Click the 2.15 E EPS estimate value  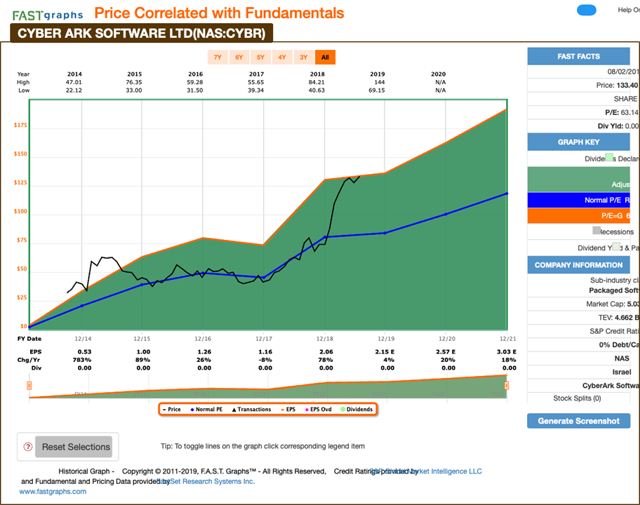coord(384,351)
